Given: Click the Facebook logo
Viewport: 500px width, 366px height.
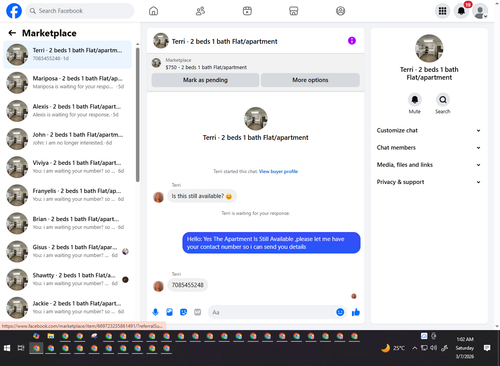Looking at the screenshot, I should tap(14, 11).
